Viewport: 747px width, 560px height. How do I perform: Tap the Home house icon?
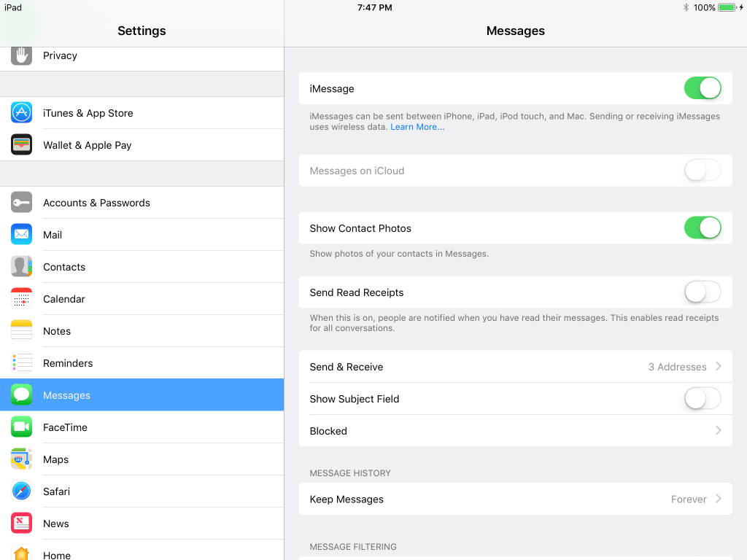click(x=21, y=553)
